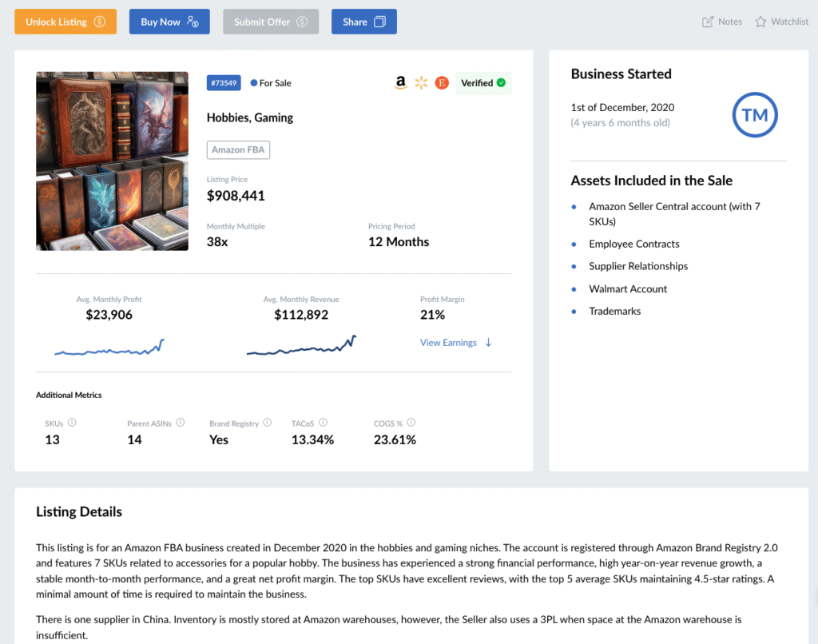Click the info icon beside SKUs
Screen dimensions: 818x644
[x=72, y=423]
